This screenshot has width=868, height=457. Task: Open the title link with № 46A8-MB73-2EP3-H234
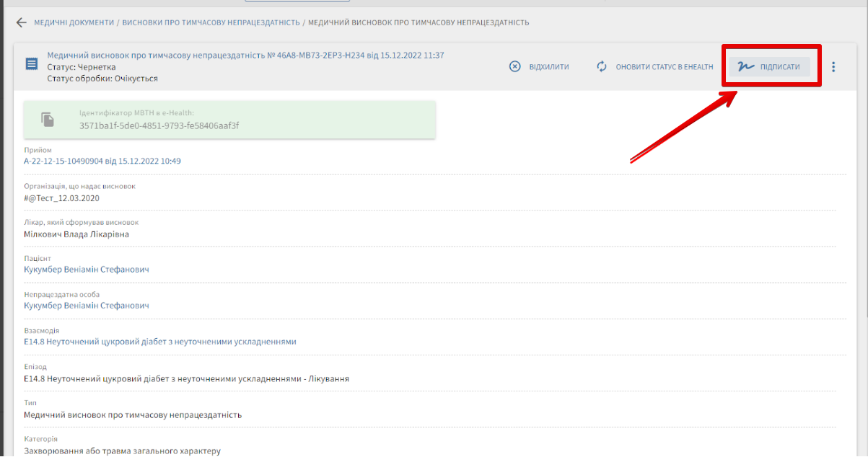pyautogui.click(x=245, y=56)
